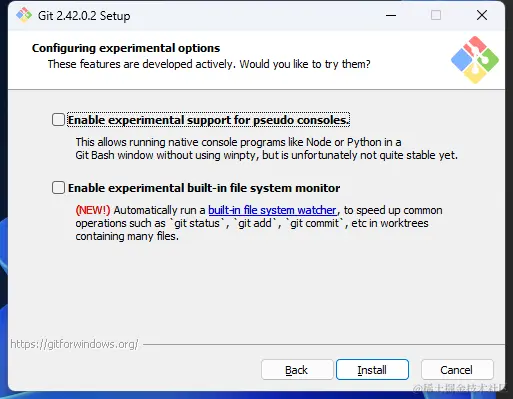This screenshot has width=513, height=399.
Task: Click the 'Enable experimental built-in file system monitor' label
Action: [x=204, y=188]
